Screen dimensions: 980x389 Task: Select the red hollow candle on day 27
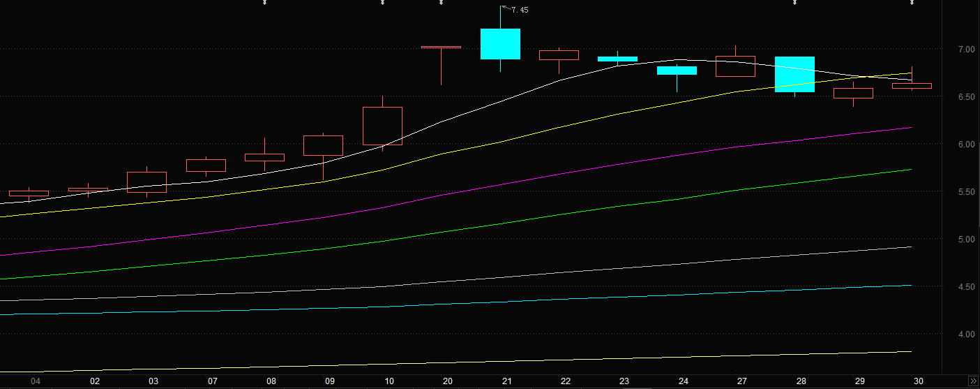tap(735, 66)
